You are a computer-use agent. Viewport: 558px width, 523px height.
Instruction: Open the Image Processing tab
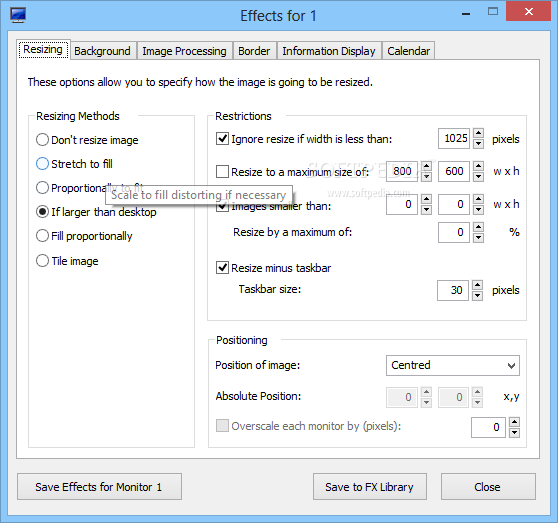pyautogui.click(x=184, y=51)
